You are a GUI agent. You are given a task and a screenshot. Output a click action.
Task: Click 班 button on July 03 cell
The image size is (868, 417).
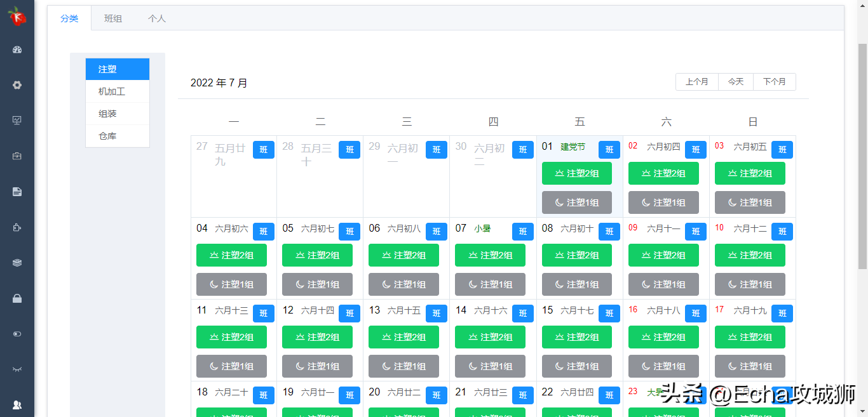point(782,150)
